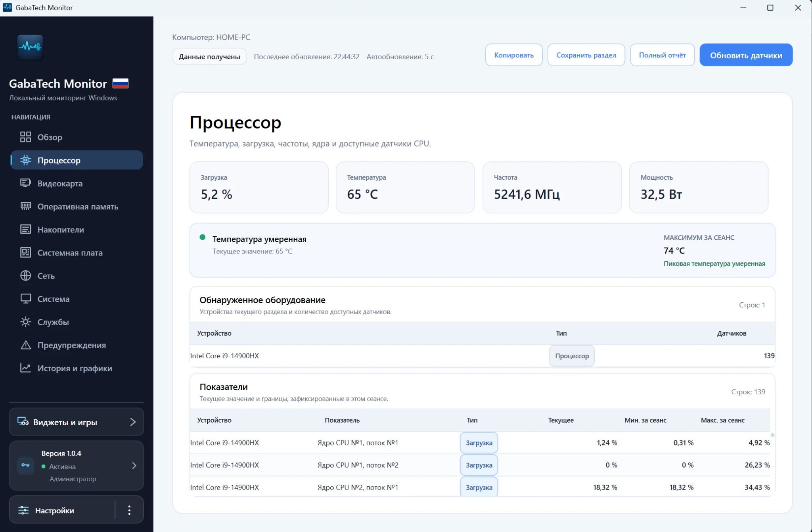Open Предупреждения section

coord(76,345)
